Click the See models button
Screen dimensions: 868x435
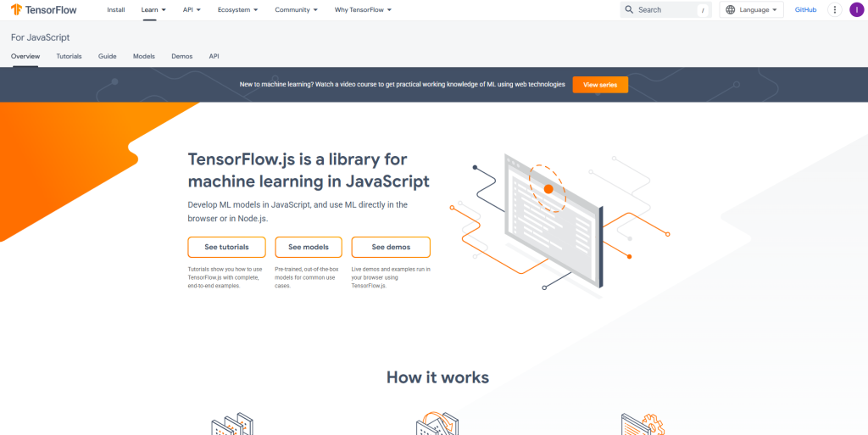coord(309,247)
